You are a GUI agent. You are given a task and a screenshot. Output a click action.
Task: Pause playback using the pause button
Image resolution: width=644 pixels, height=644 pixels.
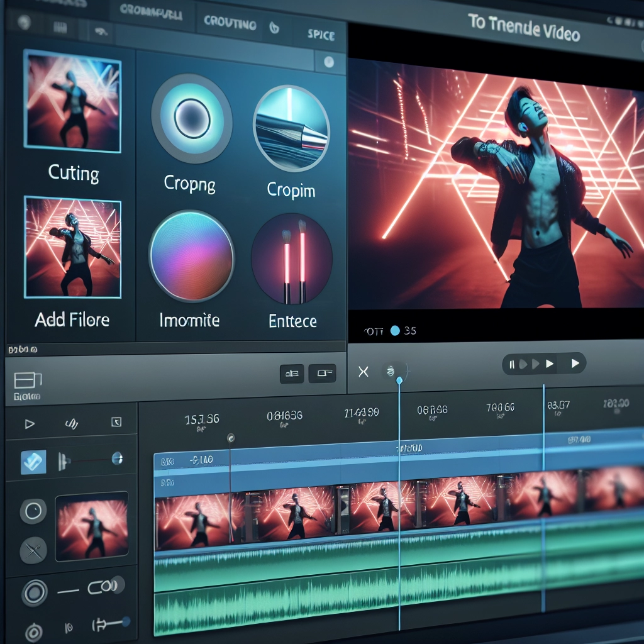(x=512, y=364)
